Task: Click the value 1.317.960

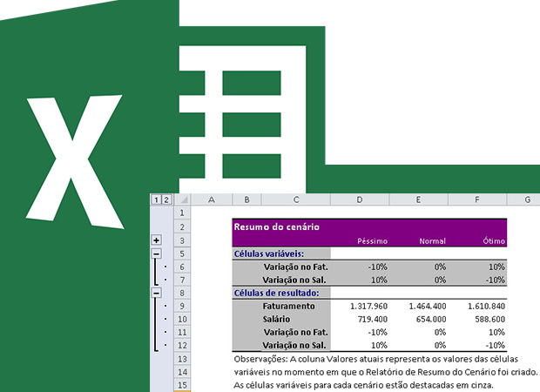Action: point(368,307)
